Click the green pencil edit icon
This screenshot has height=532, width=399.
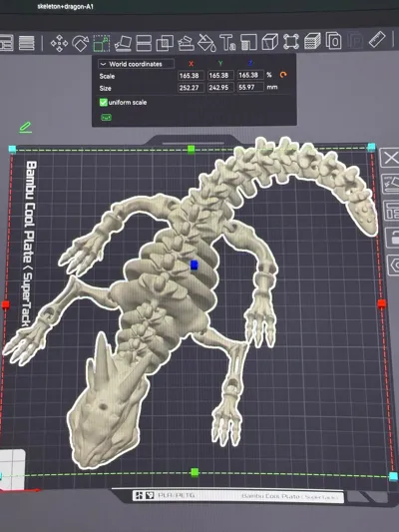point(25,128)
